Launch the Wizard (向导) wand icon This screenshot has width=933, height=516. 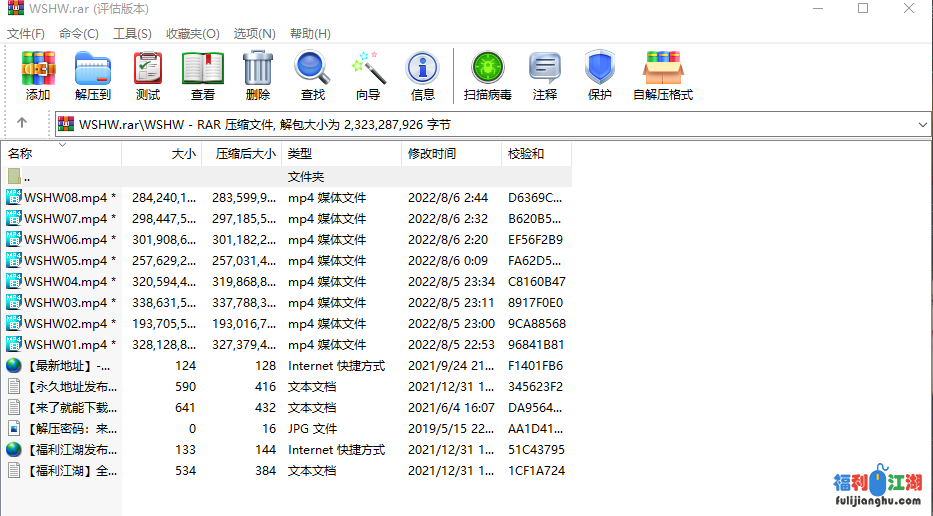pos(368,75)
